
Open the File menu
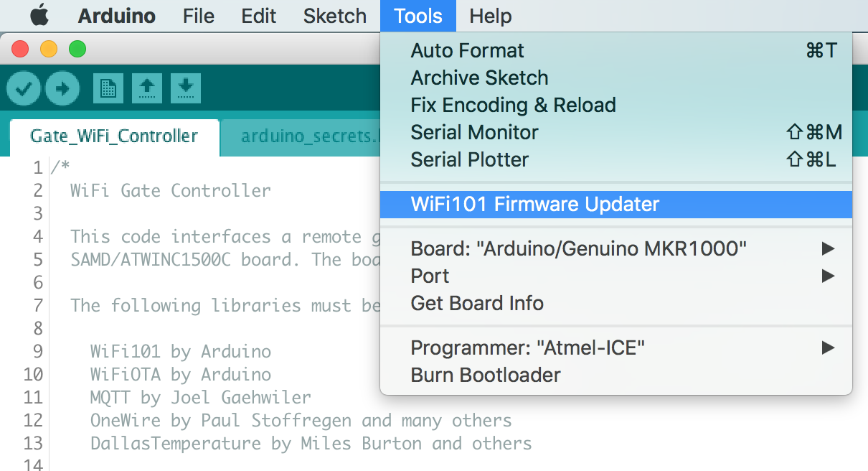199,16
